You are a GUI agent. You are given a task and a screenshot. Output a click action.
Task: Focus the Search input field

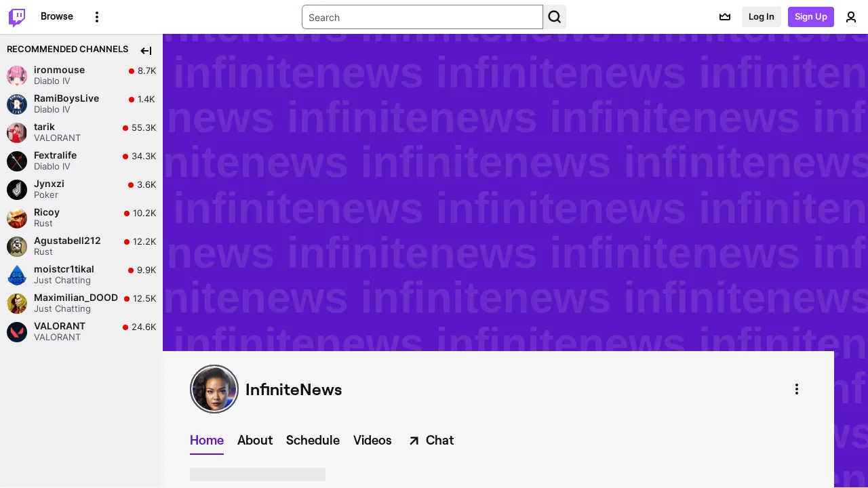click(422, 17)
